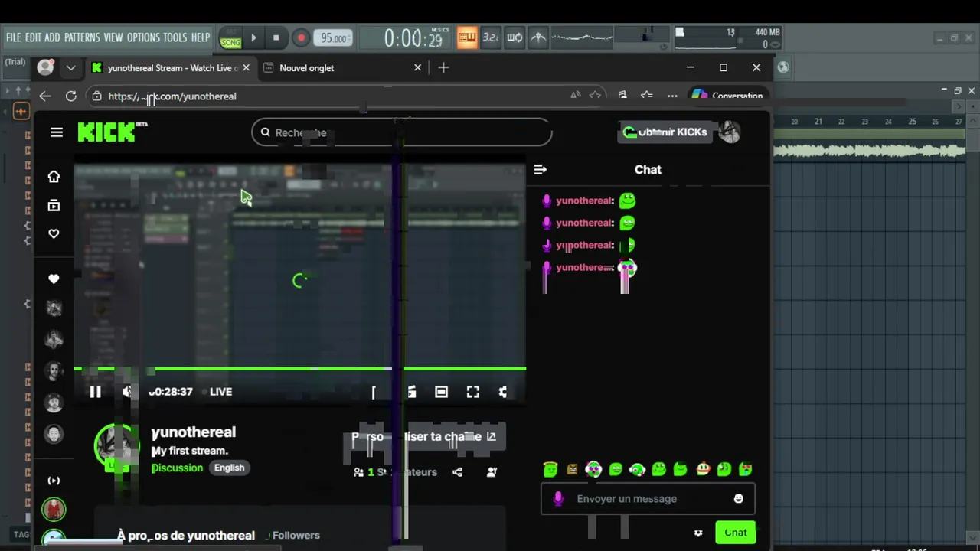Toggle FL Studio record button
The width and height of the screenshot is (980, 551).
click(x=301, y=37)
